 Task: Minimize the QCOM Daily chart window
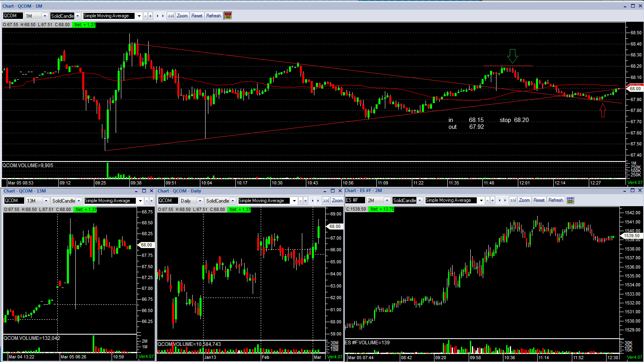[x=325, y=191]
